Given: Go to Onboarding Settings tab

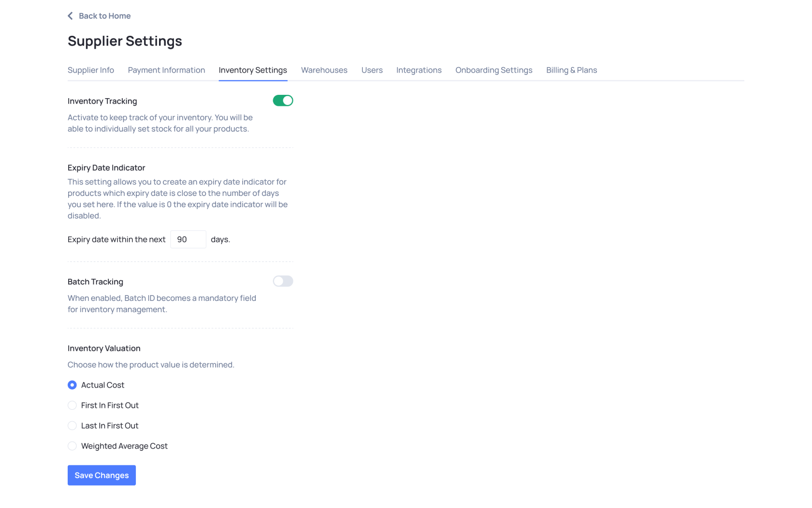Looking at the screenshot, I should 493,70.
